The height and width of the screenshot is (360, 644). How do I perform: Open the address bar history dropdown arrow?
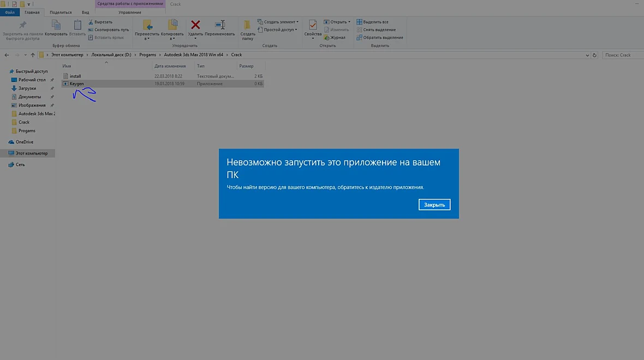click(x=587, y=55)
